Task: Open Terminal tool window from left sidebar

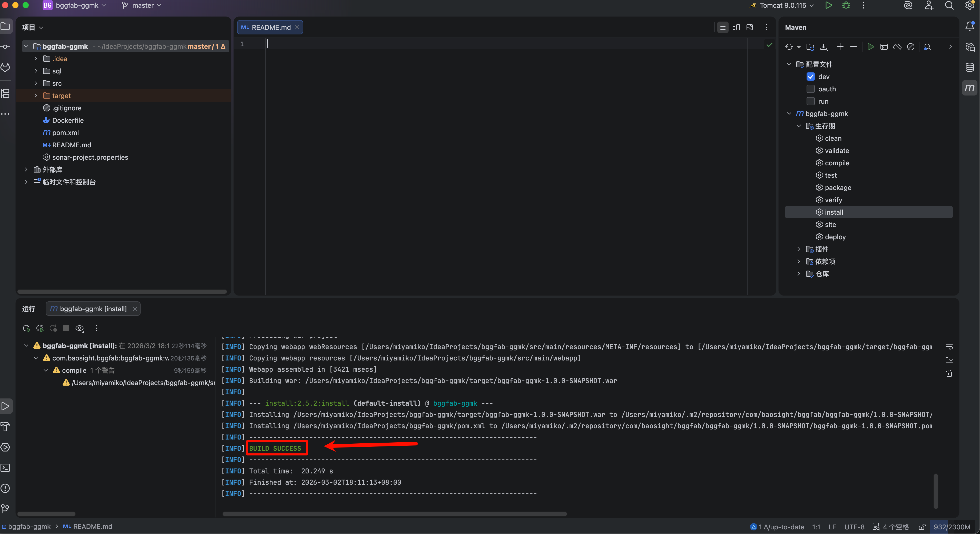Action: coord(5,468)
